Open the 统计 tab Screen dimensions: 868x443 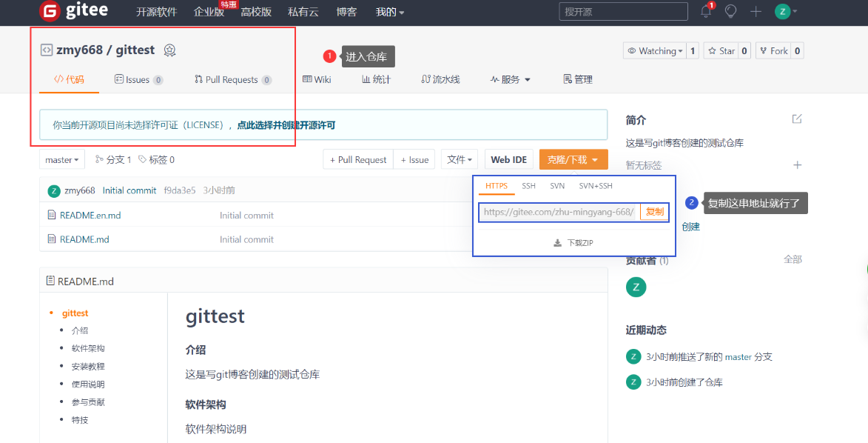click(377, 80)
